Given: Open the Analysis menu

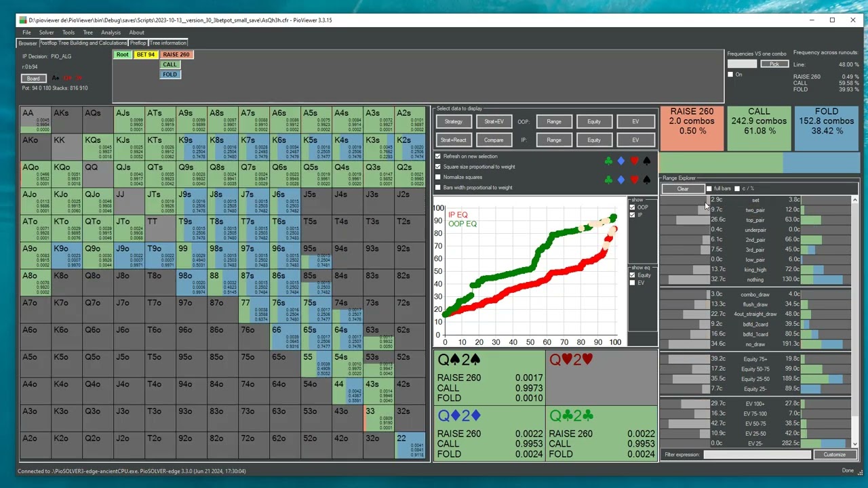Looking at the screenshot, I should tap(111, 33).
